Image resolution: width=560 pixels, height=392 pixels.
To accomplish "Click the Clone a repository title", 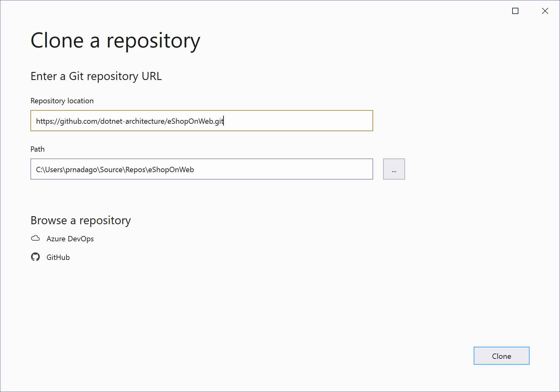I will click(115, 40).
